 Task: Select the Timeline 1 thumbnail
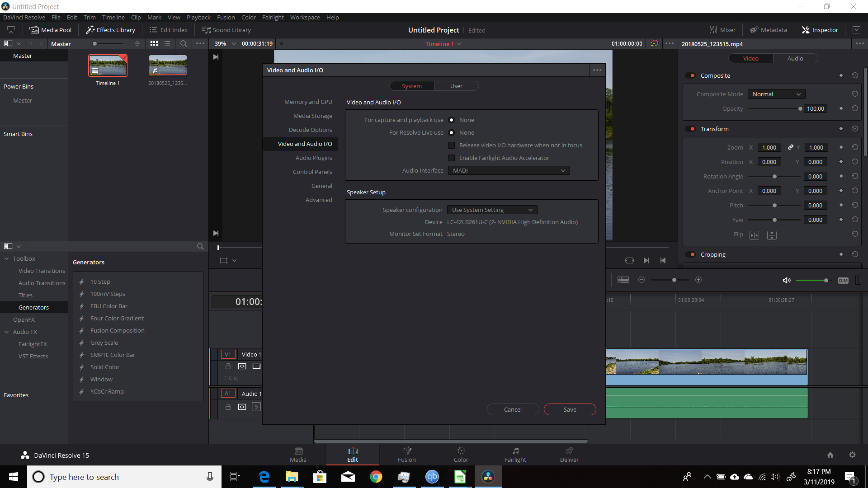108,66
